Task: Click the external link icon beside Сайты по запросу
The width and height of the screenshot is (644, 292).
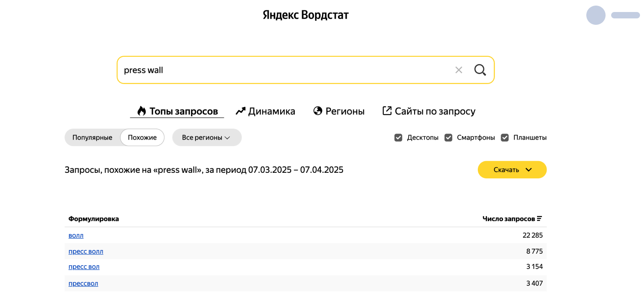Action: (387, 111)
